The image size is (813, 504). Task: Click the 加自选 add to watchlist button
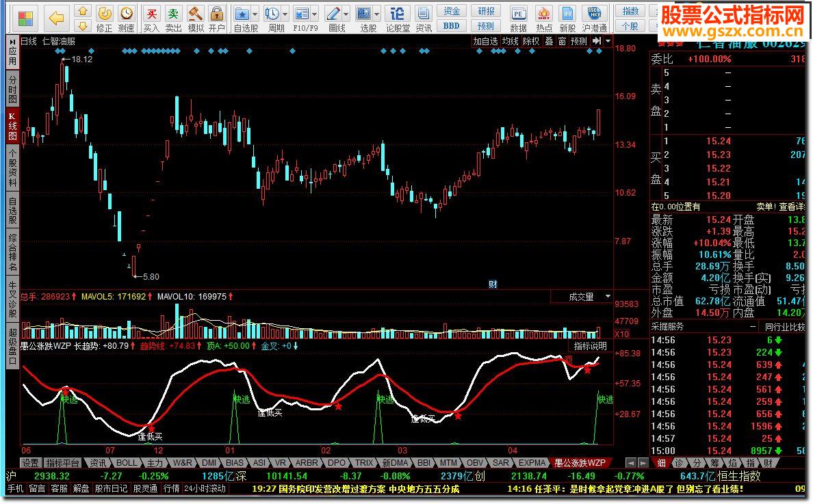click(x=485, y=41)
